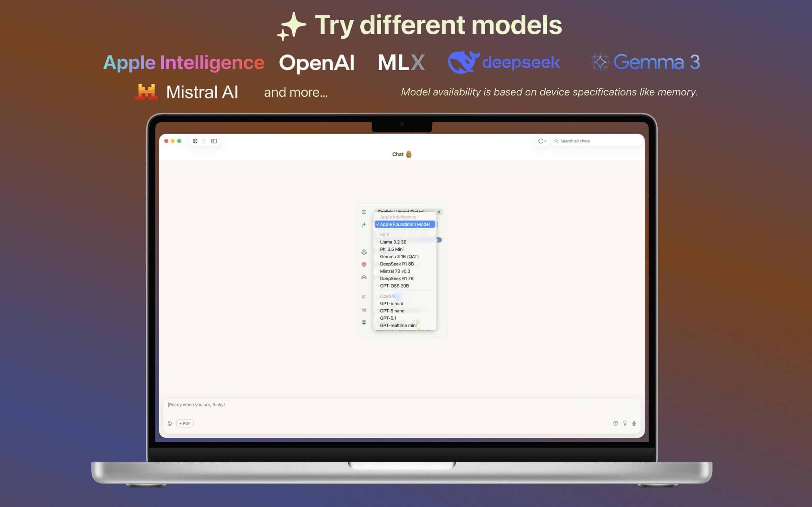Toggle the sidebar panel icon in toolbar
Image resolution: width=812 pixels, height=507 pixels.
click(x=214, y=141)
